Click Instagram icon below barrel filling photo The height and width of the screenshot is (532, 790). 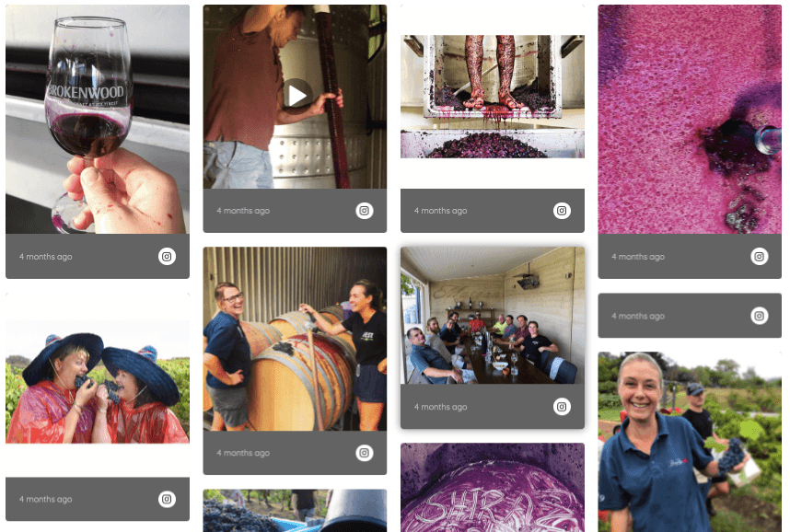(x=365, y=453)
